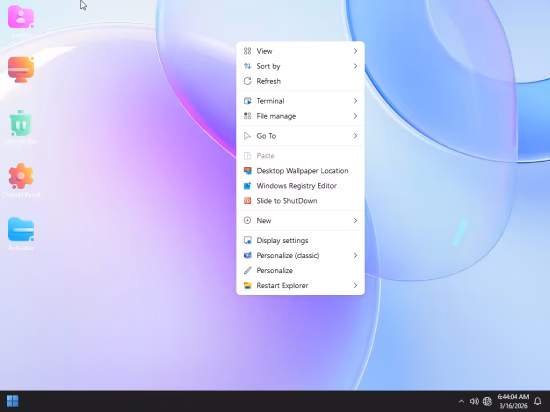This screenshot has width=550, height=412.
Task: Click the New row's right chevron
Action: [355, 221]
